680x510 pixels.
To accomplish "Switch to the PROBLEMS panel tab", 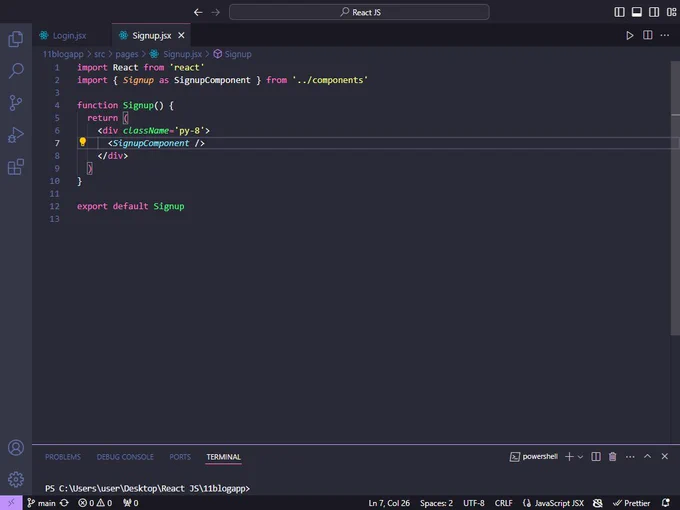I will click(x=63, y=457).
